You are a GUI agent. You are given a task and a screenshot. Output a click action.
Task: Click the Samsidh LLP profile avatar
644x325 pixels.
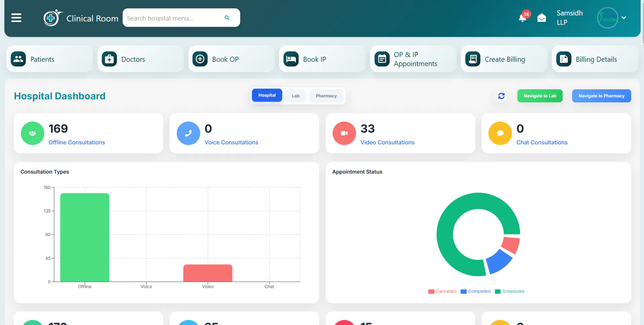point(607,18)
